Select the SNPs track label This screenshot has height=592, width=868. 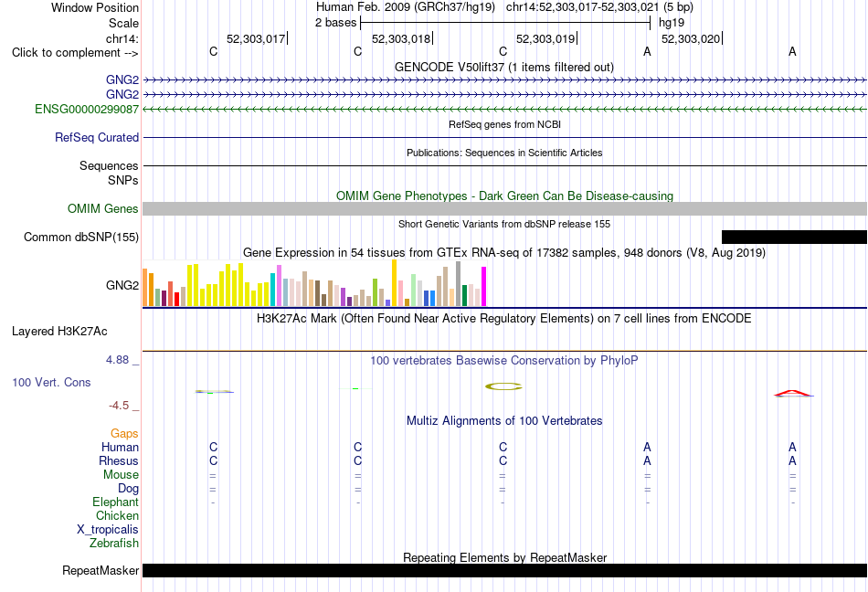pyautogui.click(x=123, y=180)
